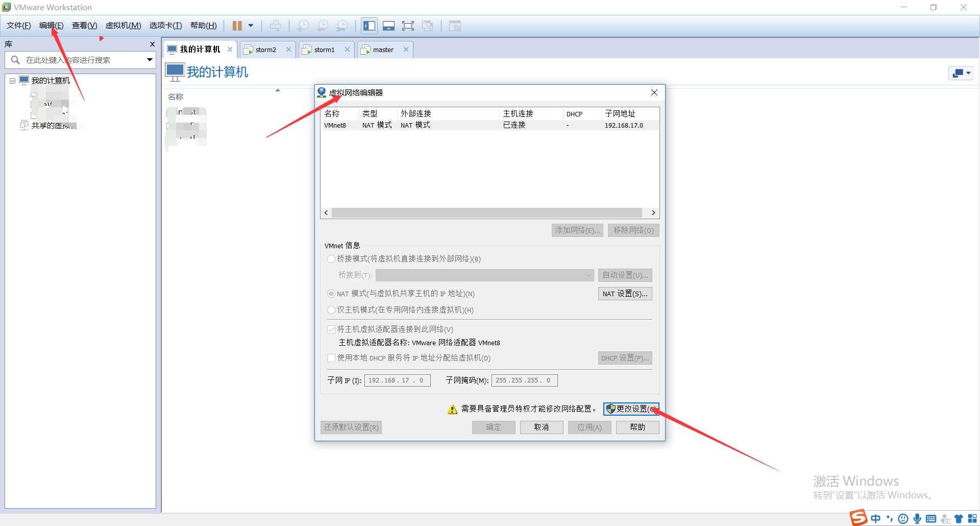Click the 还原默认设置(R) button
The image size is (980, 526).
pos(351,427)
